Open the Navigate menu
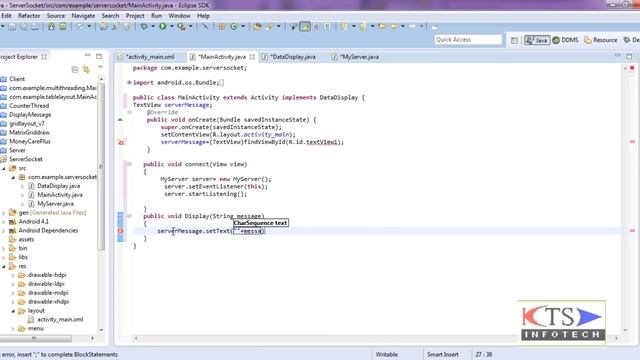This screenshot has width=640, height=360. 83,16
